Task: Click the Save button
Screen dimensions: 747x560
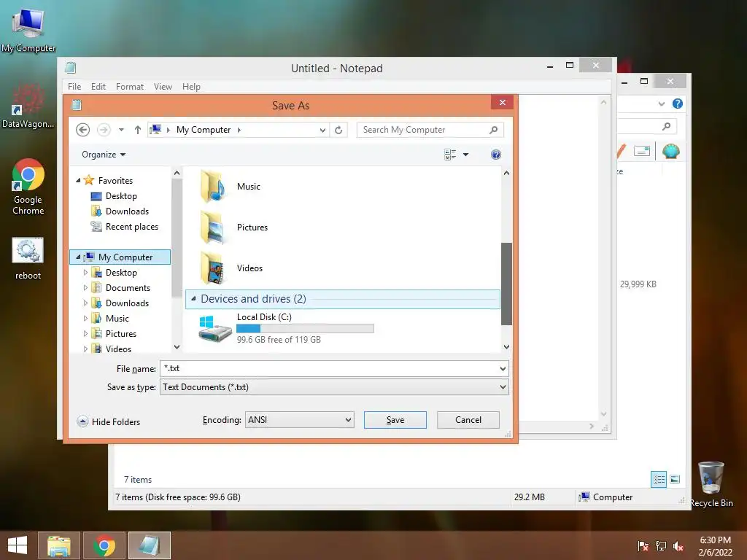Action: coord(395,420)
